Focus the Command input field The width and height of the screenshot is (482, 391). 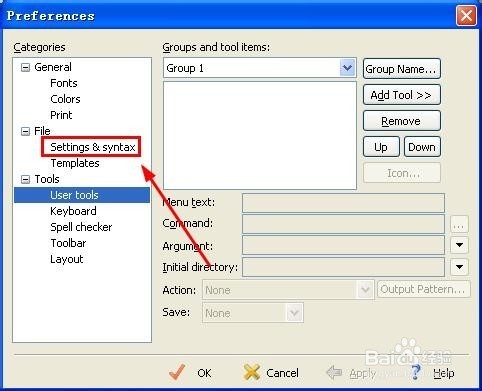coord(343,224)
